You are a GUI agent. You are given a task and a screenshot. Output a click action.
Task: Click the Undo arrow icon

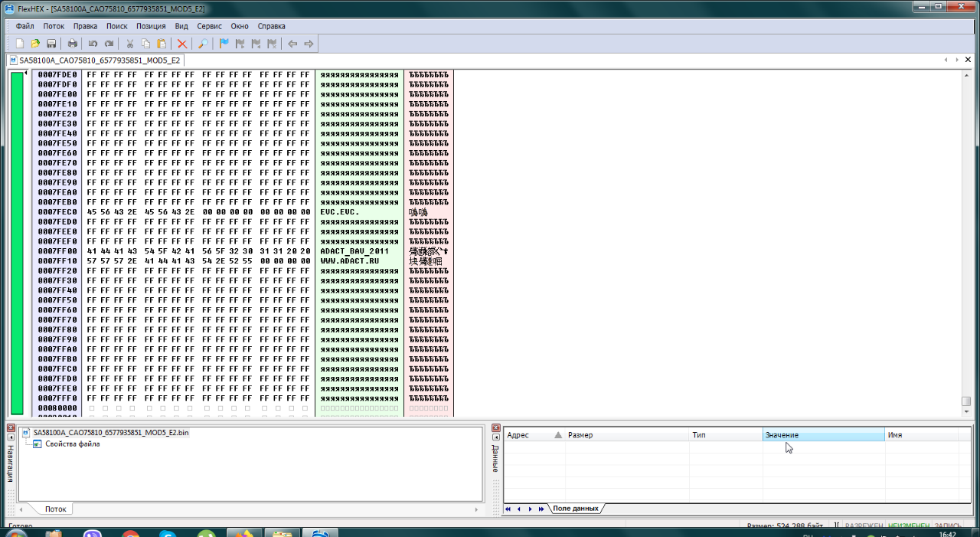coord(93,44)
